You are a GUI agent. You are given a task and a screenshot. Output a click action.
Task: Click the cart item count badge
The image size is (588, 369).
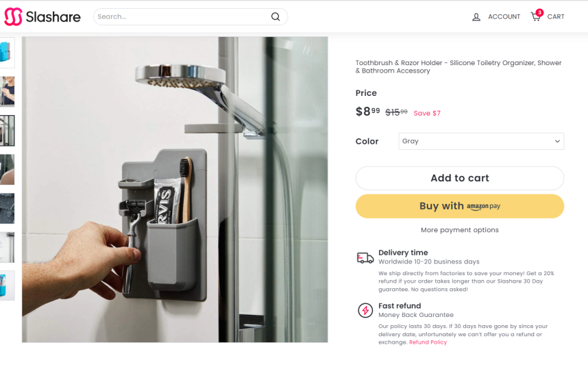539,12
